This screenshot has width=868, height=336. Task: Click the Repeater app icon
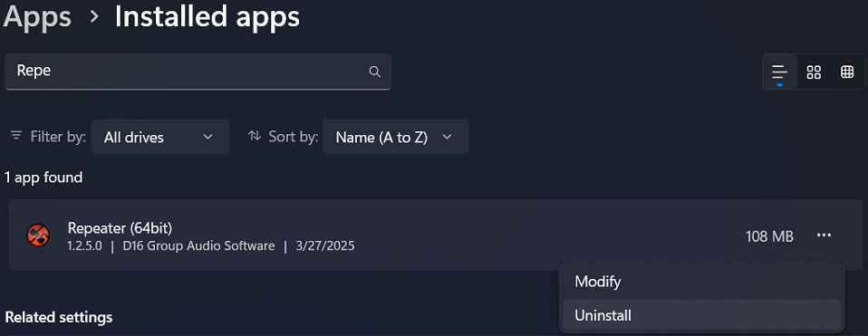38,235
